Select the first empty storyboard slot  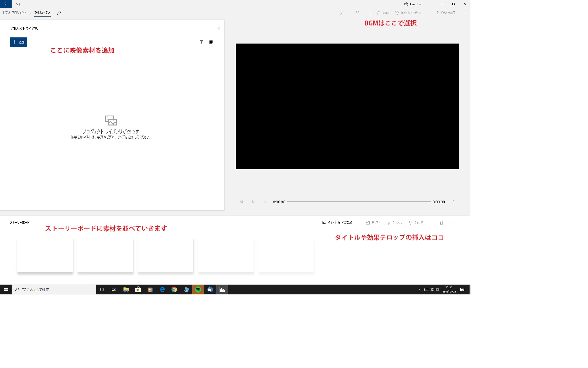[x=45, y=255]
